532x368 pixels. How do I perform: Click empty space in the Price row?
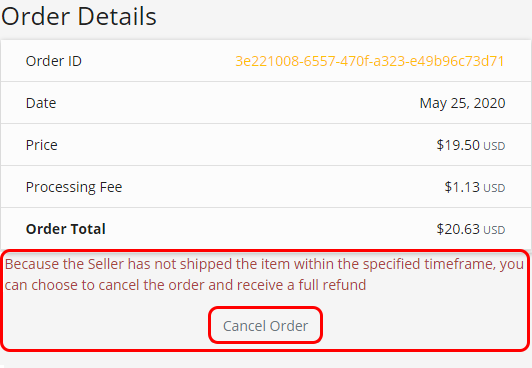coord(238,145)
